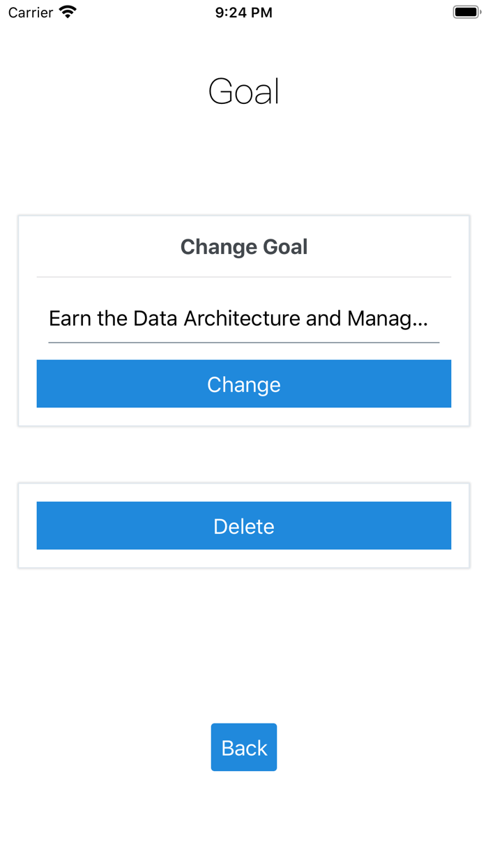
Task: Tap the right edge of Delete button
Action: pos(445,525)
